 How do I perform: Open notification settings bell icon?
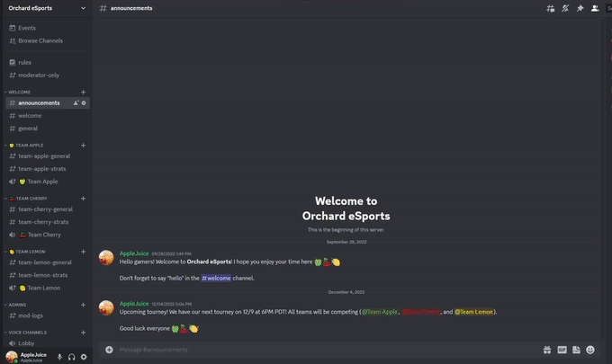tap(565, 8)
